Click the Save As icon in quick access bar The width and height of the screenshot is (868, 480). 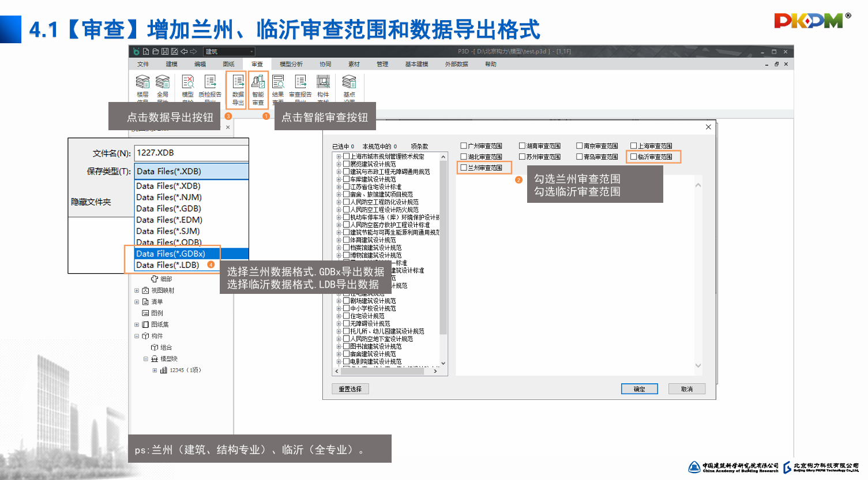tap(174, 51)
